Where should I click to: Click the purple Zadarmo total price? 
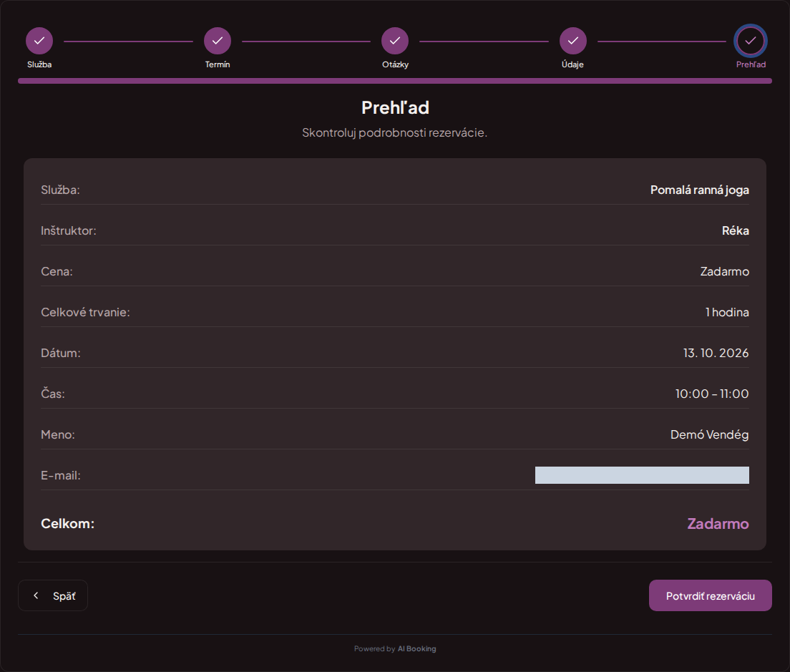pos(718,524)
